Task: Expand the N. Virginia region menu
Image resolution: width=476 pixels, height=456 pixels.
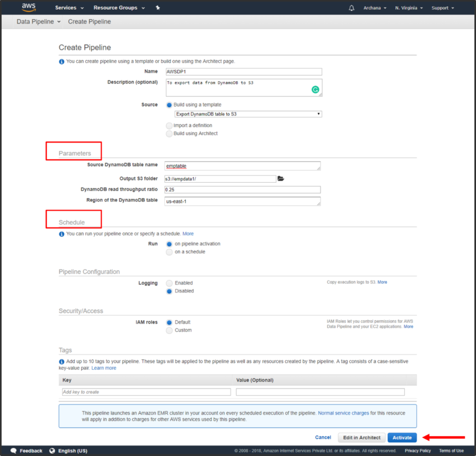Action: click(x=409, y=8)
